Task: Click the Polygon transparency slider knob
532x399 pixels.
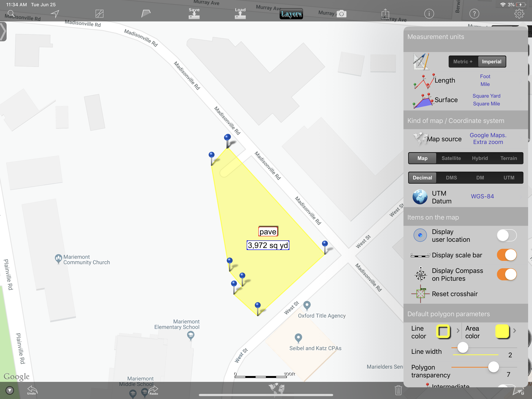Action: [x=493, y=367]
